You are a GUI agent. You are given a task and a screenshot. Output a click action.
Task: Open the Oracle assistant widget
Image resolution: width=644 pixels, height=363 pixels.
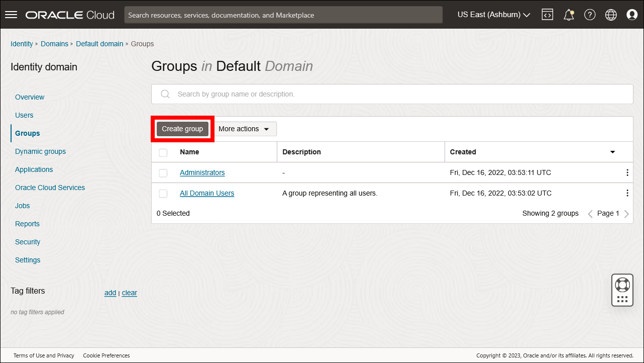622,290
